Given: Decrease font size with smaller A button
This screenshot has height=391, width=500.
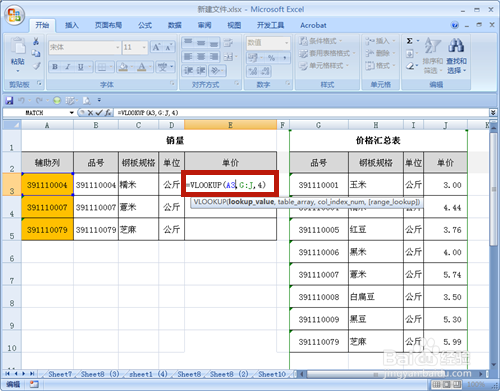Looking at the screenshot, I should coord(168,47).
